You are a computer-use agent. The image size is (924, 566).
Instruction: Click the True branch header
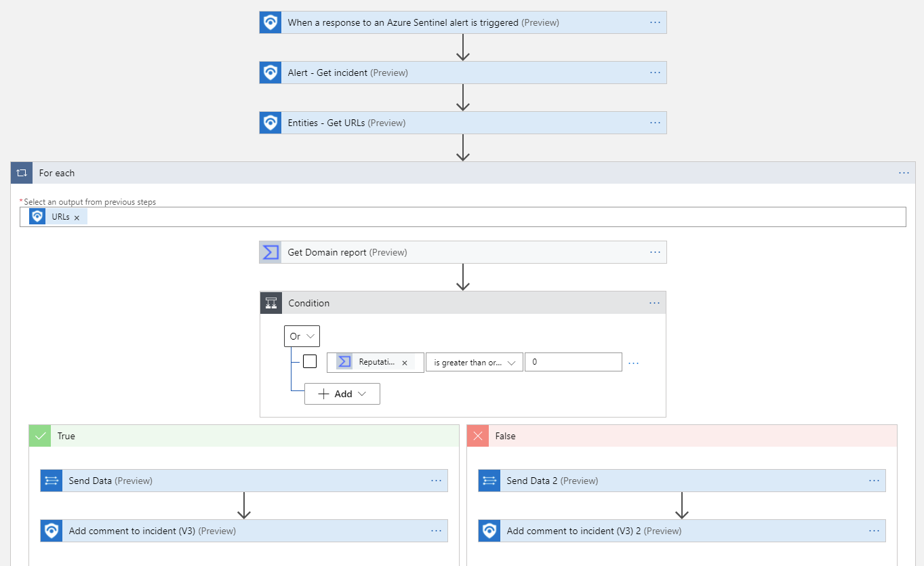(244, 436)
